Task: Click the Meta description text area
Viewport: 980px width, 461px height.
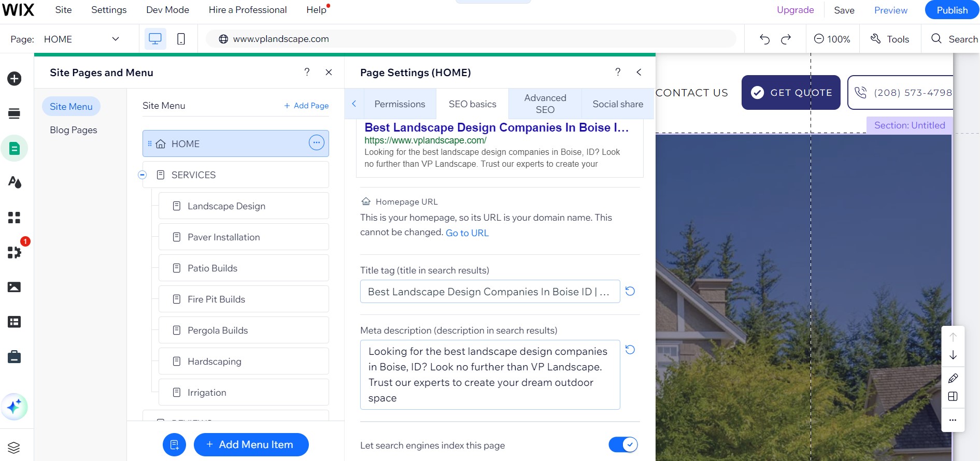Action: tap(490, 375)
